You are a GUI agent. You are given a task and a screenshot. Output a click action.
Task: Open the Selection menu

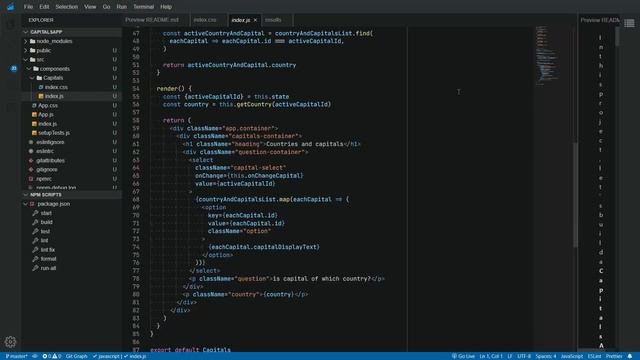pos(67,7)
